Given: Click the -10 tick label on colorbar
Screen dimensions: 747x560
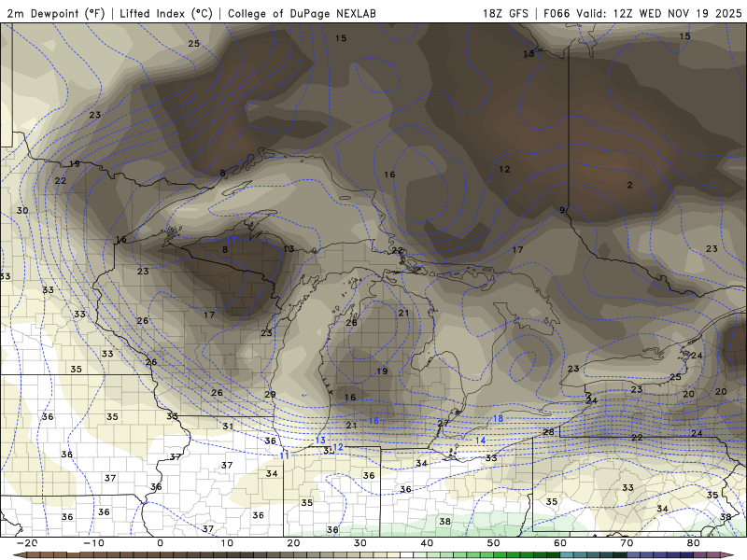Looking at the screenshot, I should (x=93, y=543).
